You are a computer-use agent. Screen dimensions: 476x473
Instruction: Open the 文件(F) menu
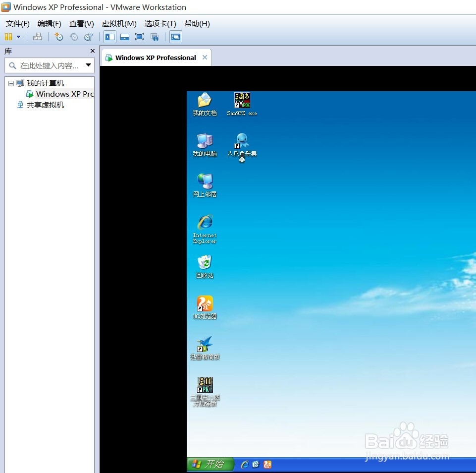click(x=18, y=24)
